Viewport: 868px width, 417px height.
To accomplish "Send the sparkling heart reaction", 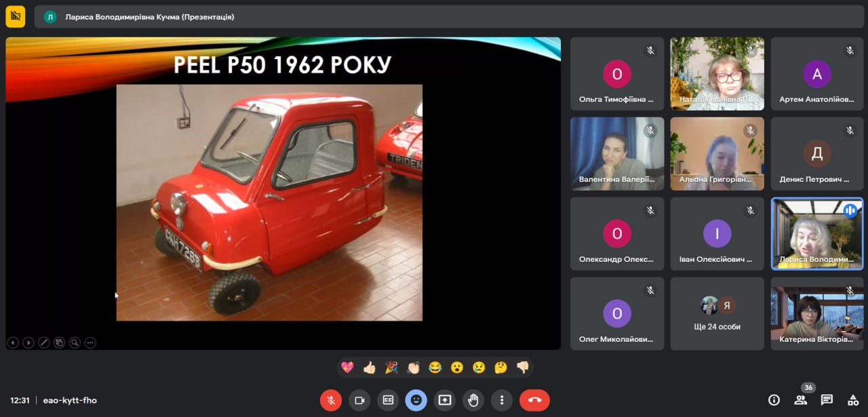I will point(347,368).
